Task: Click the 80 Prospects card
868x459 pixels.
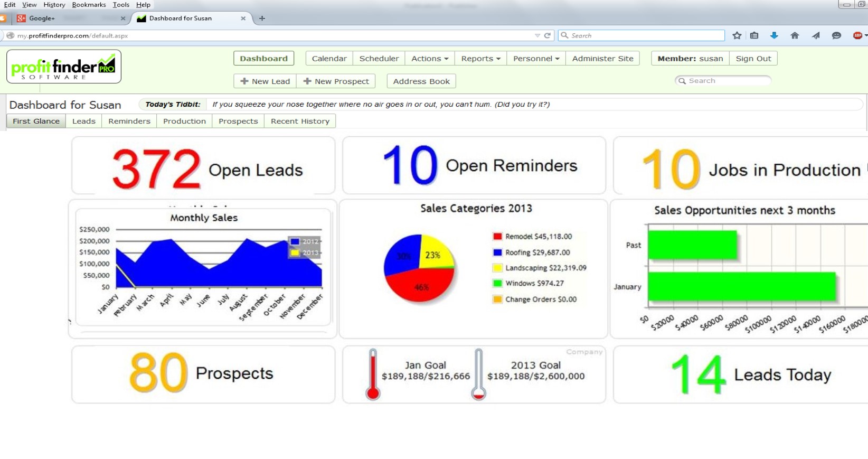Action: point(203,374)
